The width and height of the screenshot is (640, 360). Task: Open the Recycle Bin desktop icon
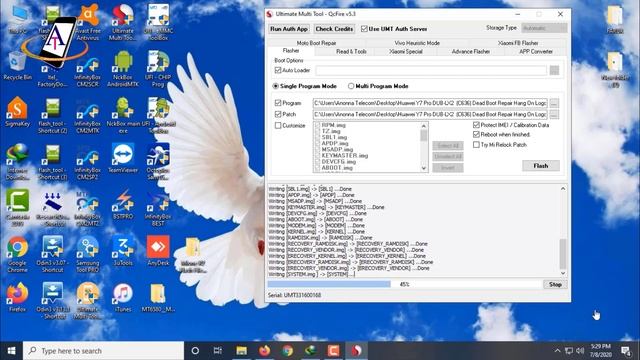[x=17, y=66]
